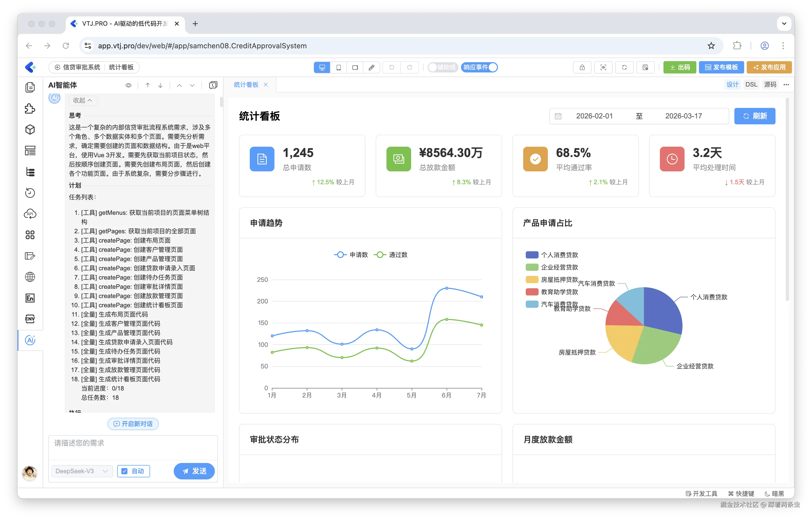This screenshot has width=812, height=520.
Task: Click the globe icon in sidebar
Action: coord(30,277)
